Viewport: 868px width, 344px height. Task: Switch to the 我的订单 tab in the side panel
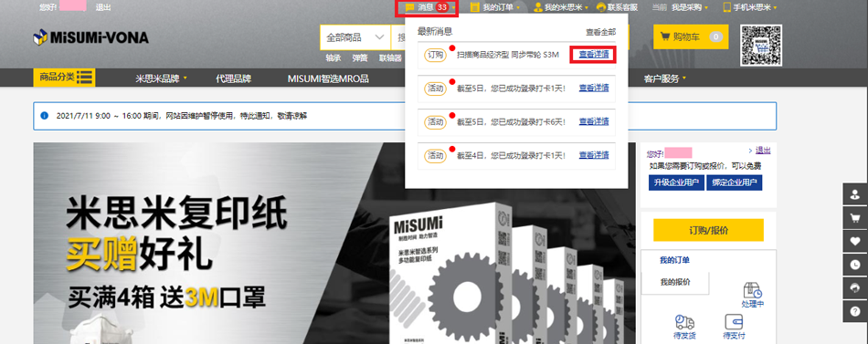674,260
